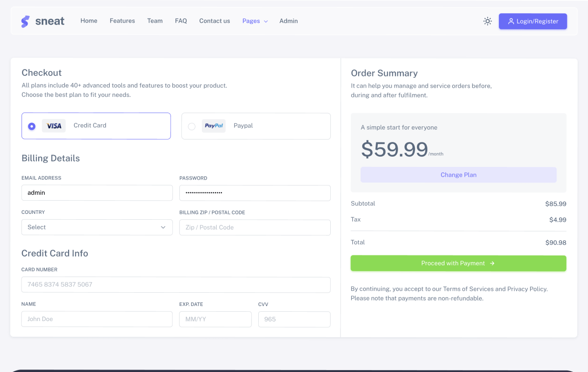Image resolution: width=588 pixels, height=372 pixels.
Task: Select the Credit Card payment radio button
Action: 31,126
